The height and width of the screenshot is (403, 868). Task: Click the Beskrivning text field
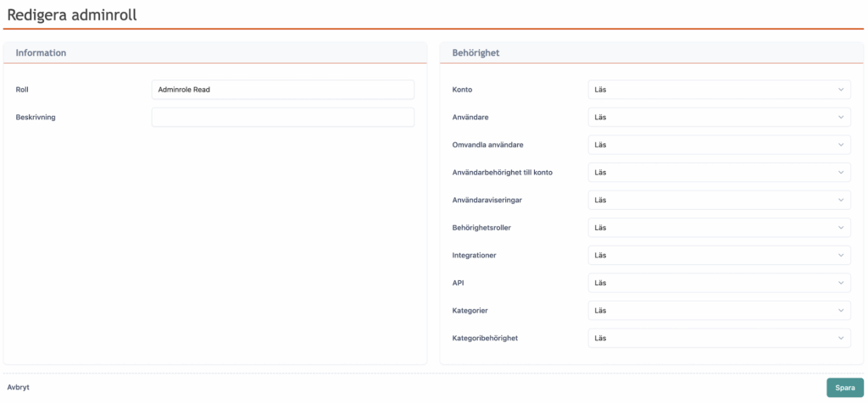282,118
